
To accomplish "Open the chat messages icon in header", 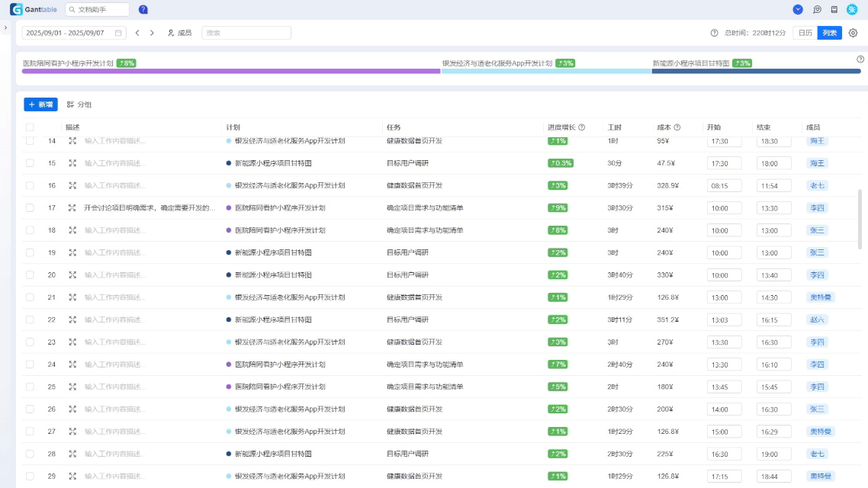I will (817, 9).
